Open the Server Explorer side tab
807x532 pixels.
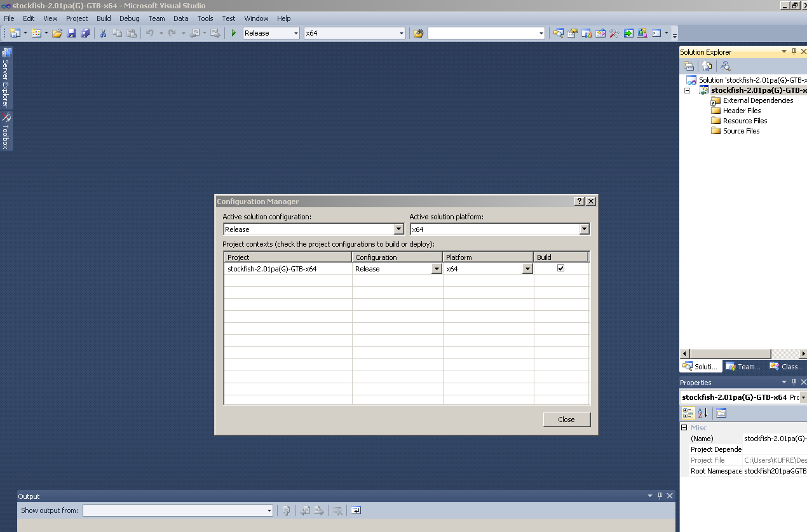tap(6, 79)
